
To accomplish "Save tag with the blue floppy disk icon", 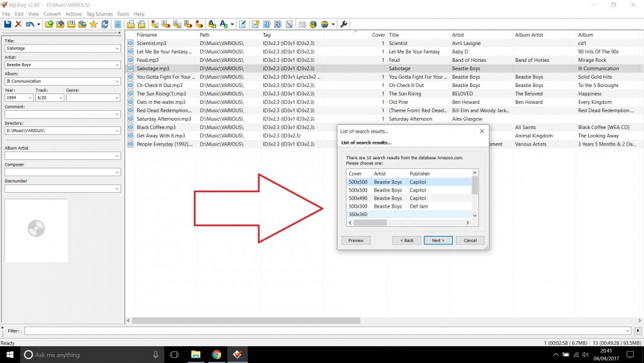I will [x=7, y=25].
